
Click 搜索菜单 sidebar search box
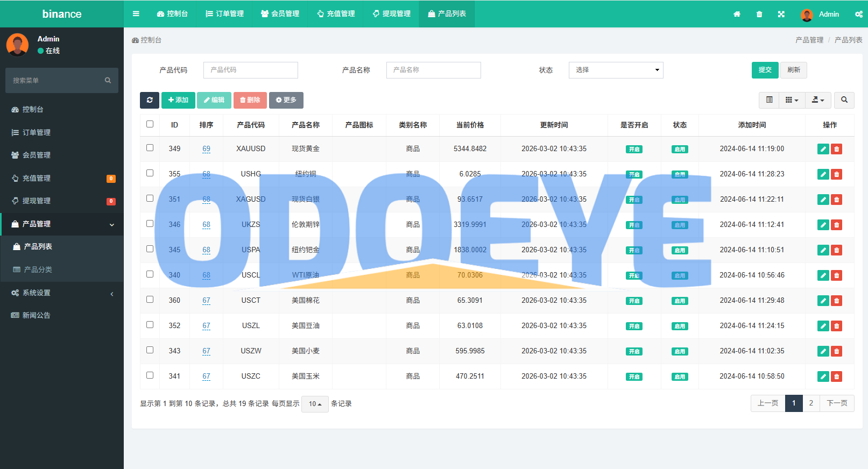(x=62, y=80)
